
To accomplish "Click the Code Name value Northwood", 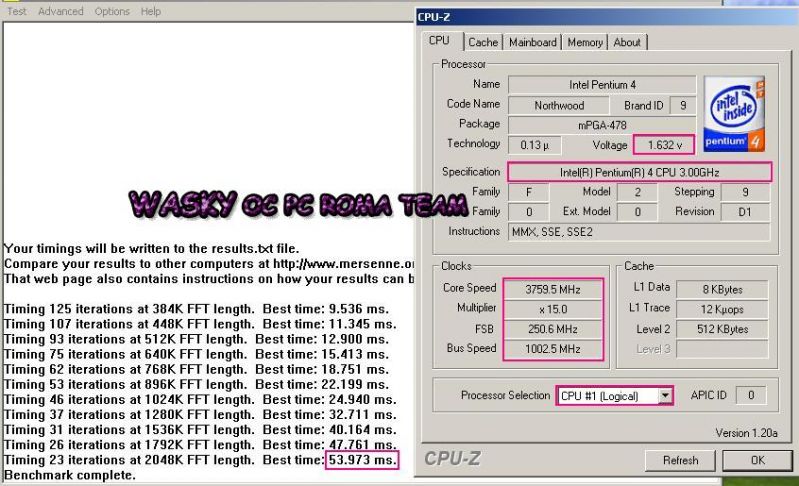I will (558, 105).
